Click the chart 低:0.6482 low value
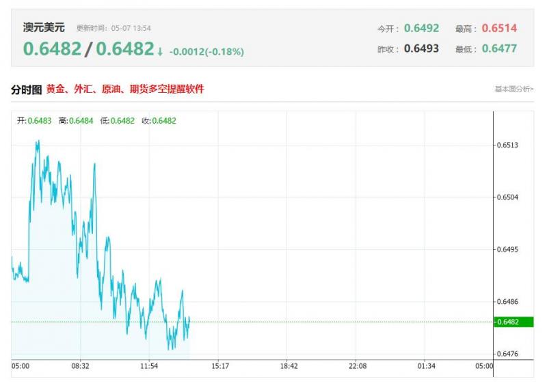 click(117, 121)
